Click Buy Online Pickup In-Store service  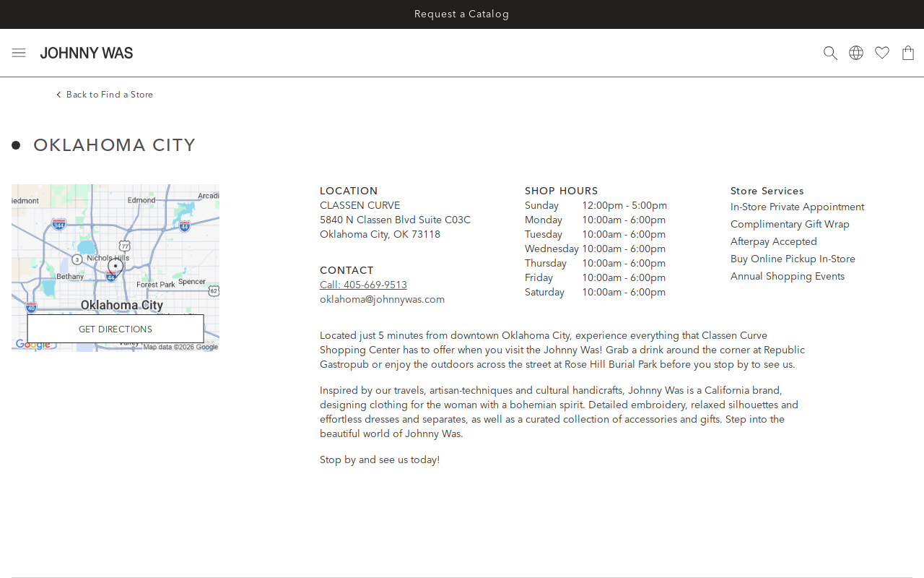pyautogui.click(x=793, y=259)
